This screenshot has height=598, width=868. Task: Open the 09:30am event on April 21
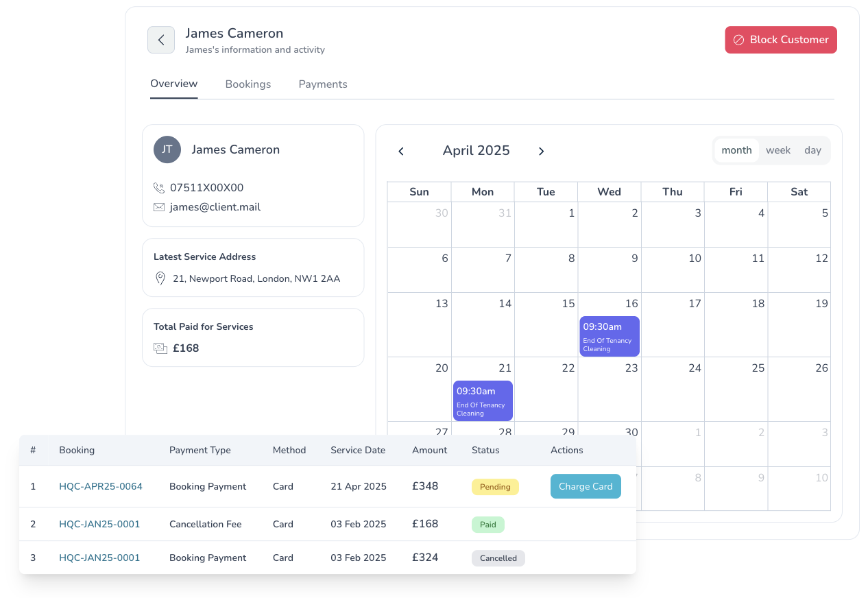tap(483, 400)
